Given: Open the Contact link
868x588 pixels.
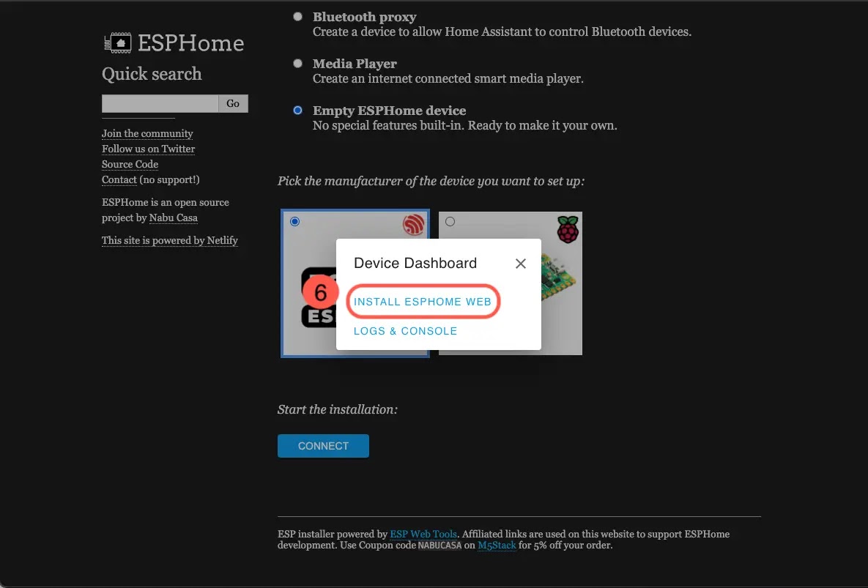Looking at the screenshot, I should pyautogui.click(x=119, y=180).
